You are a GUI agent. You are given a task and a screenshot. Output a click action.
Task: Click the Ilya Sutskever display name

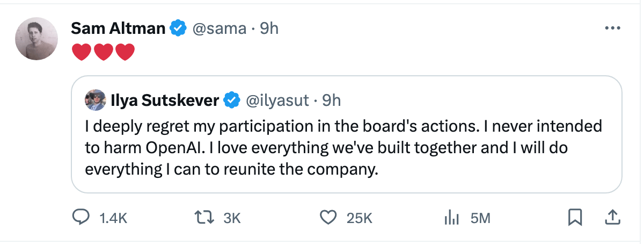click(x=164, y=100)
